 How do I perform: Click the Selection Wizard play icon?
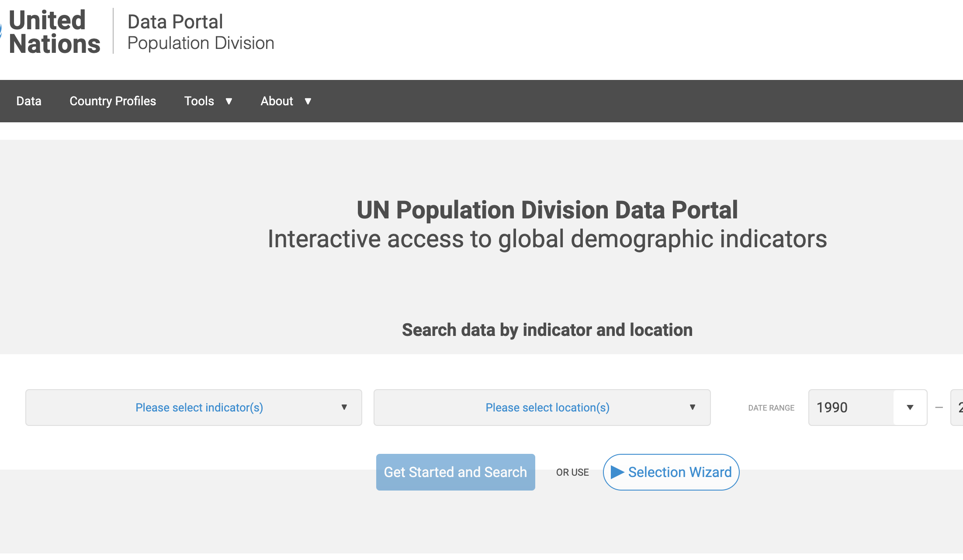[x=617, y=472]
